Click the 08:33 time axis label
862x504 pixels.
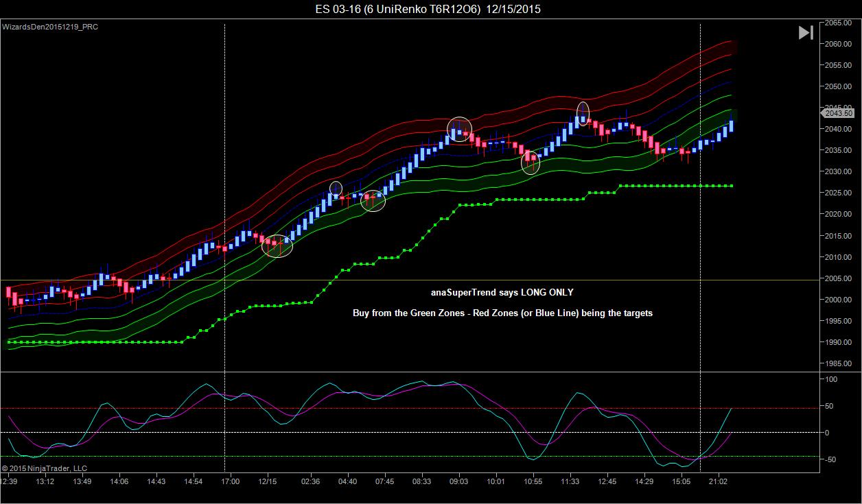click(422, 482)
